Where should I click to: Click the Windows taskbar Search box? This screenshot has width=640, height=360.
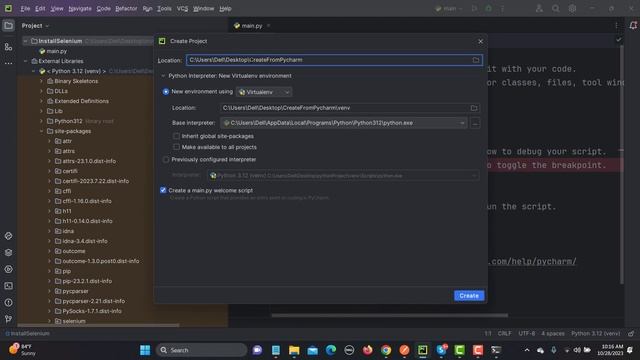[x=201, y=350]
